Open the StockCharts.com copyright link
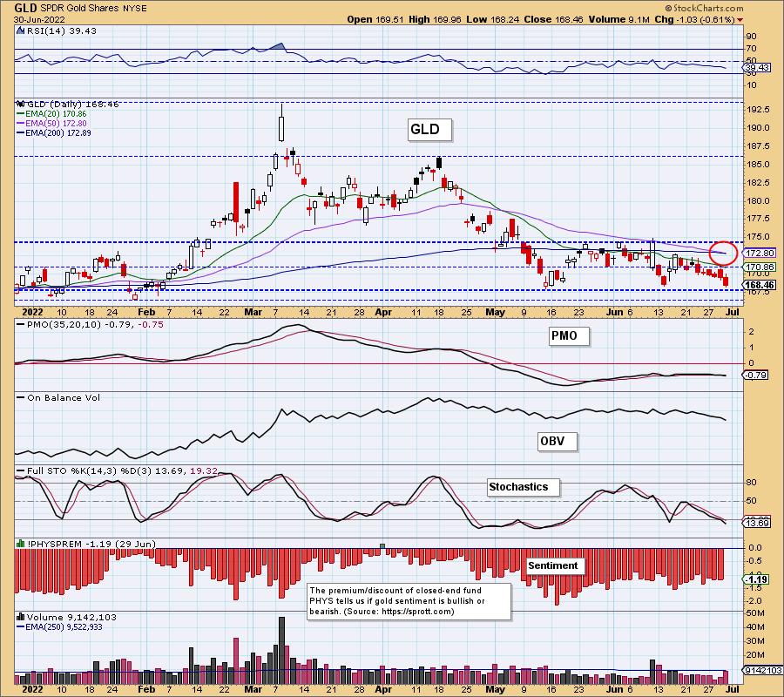Screen dimensions: 784x697 pos(704,8)
